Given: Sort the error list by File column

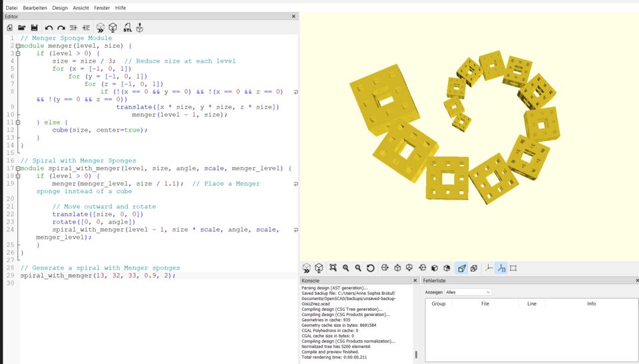Looking at the screenshot, I should 485,303.
